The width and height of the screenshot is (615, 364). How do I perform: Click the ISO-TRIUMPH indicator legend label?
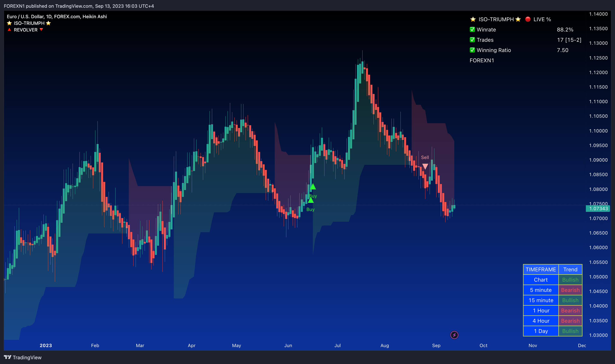pos(29,23)
